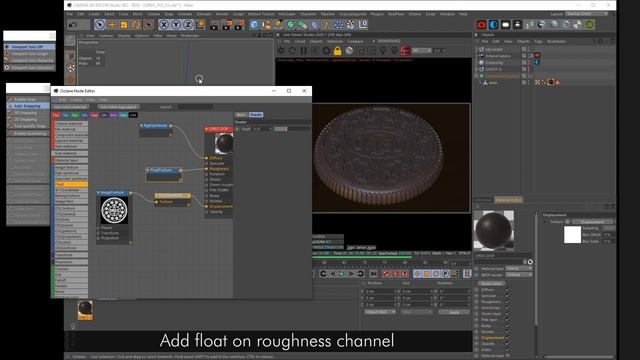The image size is (640, 360).
Task: Activate the Scale tool
Action: pyautogui.click(x=124, y=25)
